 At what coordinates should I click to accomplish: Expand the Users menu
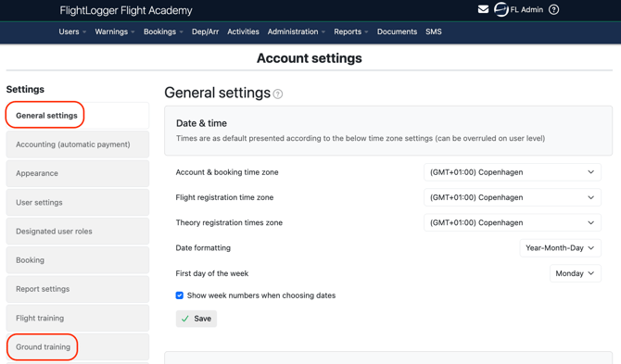point(72,31)
